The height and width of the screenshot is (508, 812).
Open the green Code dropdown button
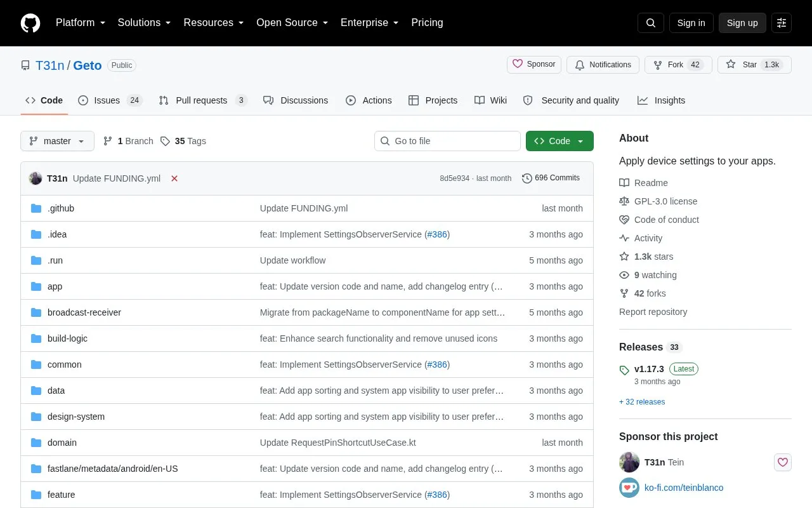[x=560, y=141]
